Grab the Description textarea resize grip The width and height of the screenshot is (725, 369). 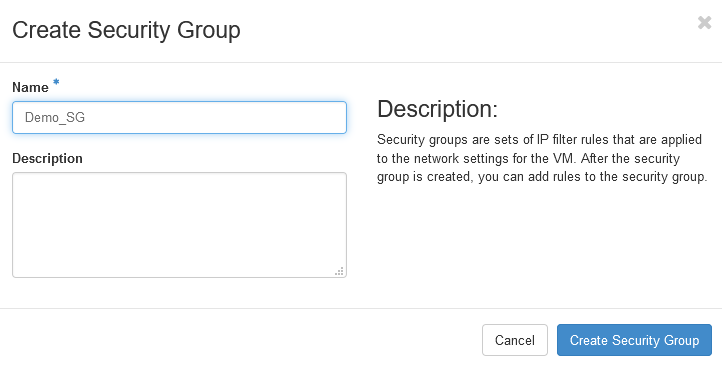pyautogui.click(x=339, y=271)
